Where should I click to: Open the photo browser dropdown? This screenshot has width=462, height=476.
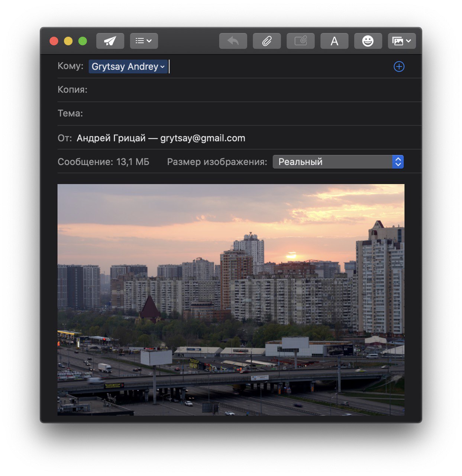(402, 41)
